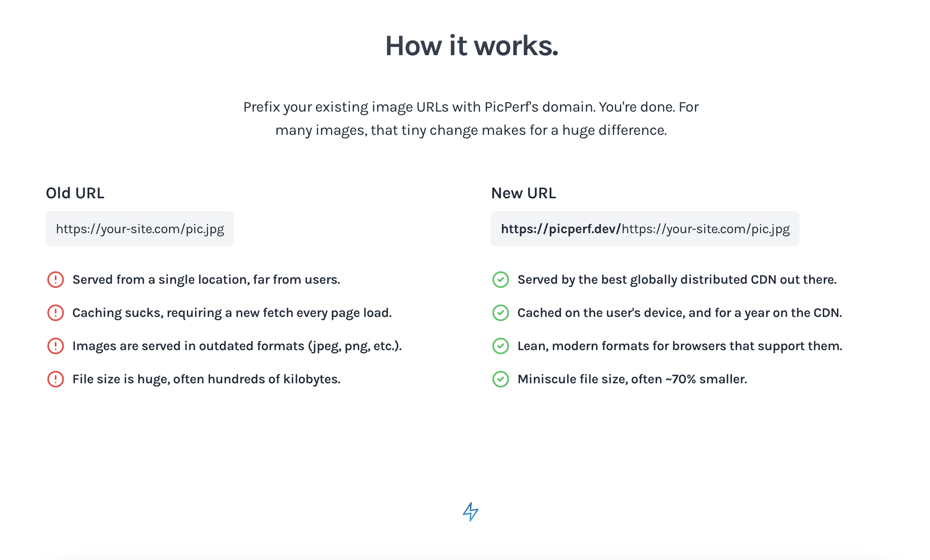The image size is (930, 560).
Task: Select the old URL code box https://your-site.com/pic.jpg
Action: tap(139, 229)
